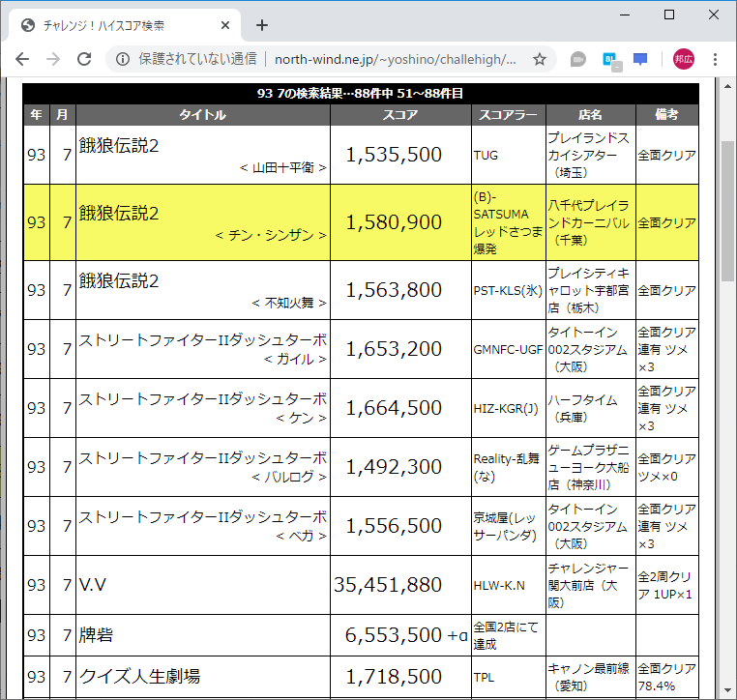Click scorer GMNFC-UGF
Image resolution: width=737 pixels, height=700 pixels.
508,350
